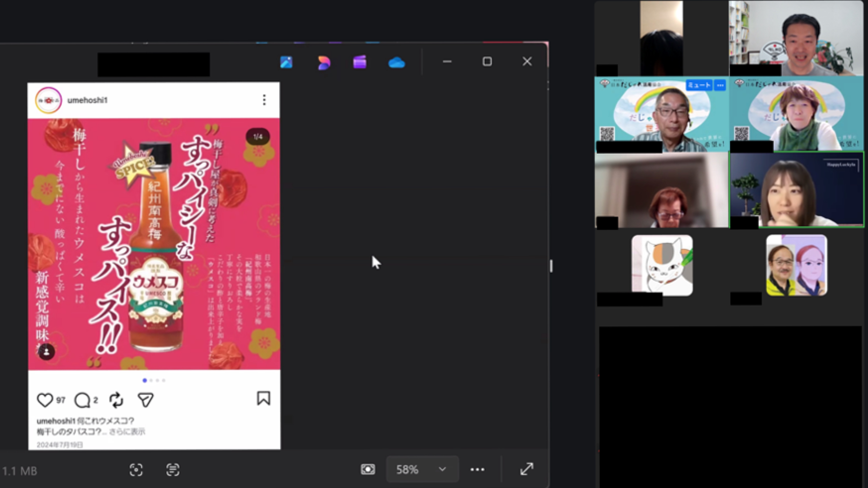868x488 pixels.
Task: Click the umehoshi1 username at post header
Action: coord(87,100)
